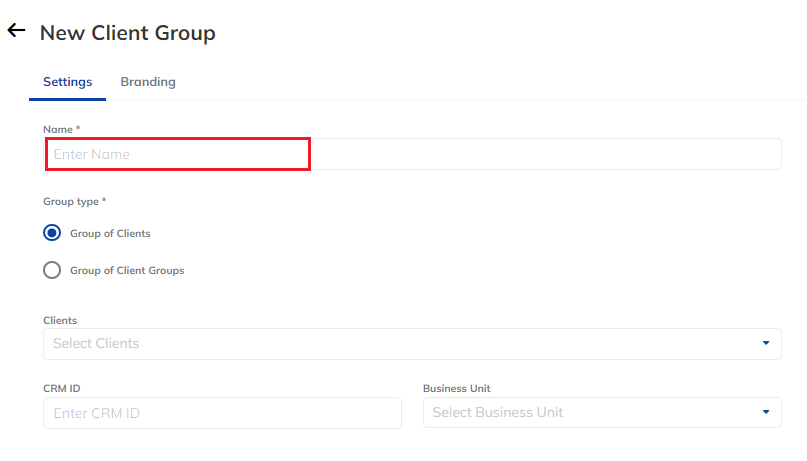Click the New Client Group heading
The image size is (807, 461).
pos(128,32)
